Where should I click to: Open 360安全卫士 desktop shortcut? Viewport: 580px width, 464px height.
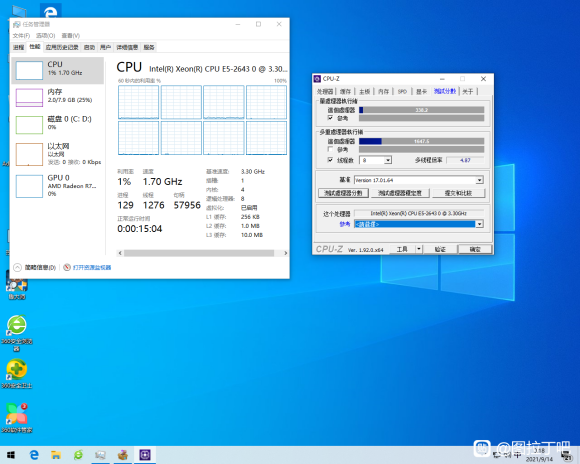pos(17,374)
